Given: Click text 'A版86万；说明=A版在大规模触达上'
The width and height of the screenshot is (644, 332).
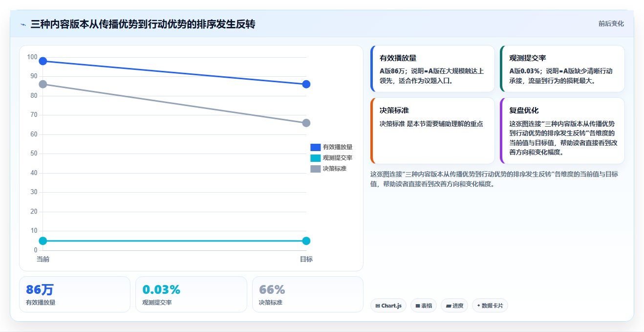Looking at the screenshot, I should point(432,71).
